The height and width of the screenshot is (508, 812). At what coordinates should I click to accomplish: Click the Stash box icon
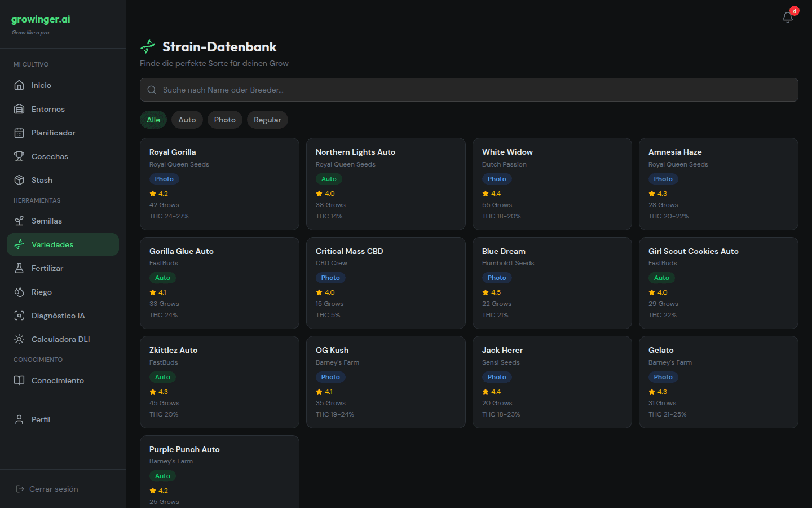pyautogui.click(x=19, y=180)
